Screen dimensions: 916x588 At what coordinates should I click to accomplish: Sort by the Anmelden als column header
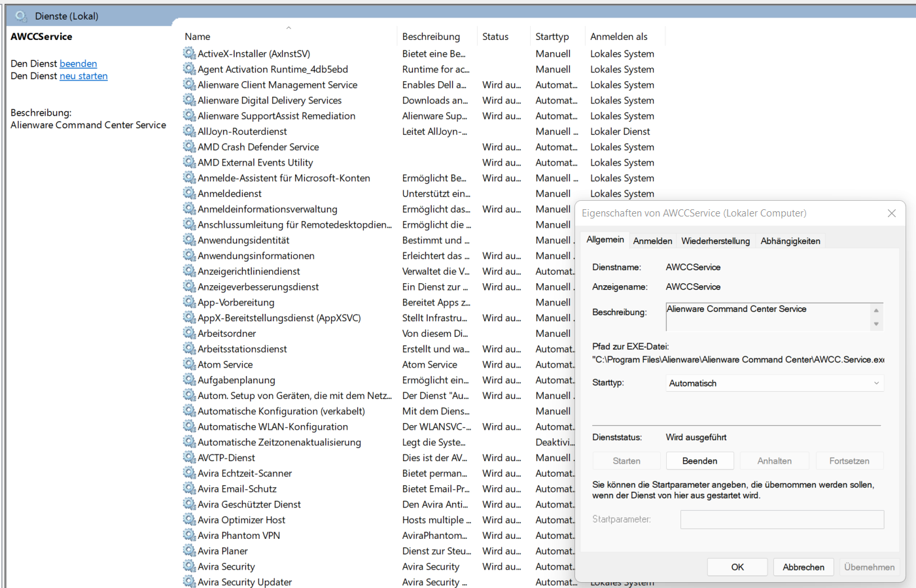(625, 37)
